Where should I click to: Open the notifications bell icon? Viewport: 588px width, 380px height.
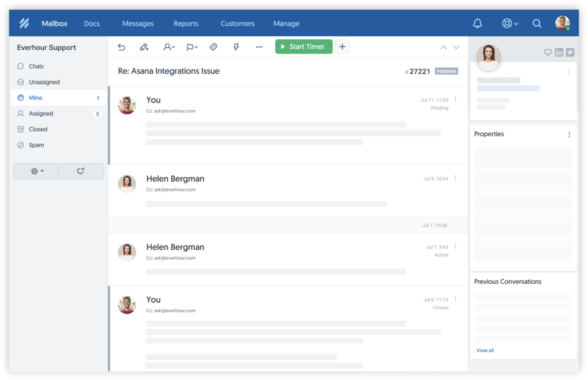[477, 23]
